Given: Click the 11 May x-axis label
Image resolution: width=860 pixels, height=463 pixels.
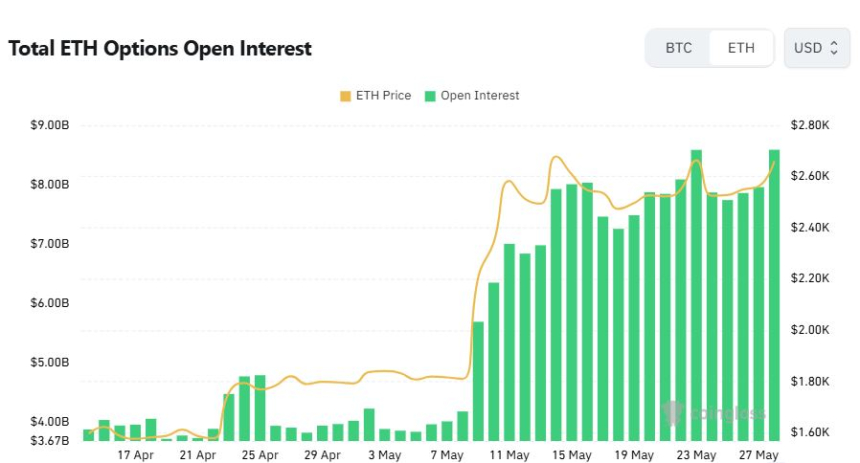Looking at the screenshot, I should [x=510, y=455].
